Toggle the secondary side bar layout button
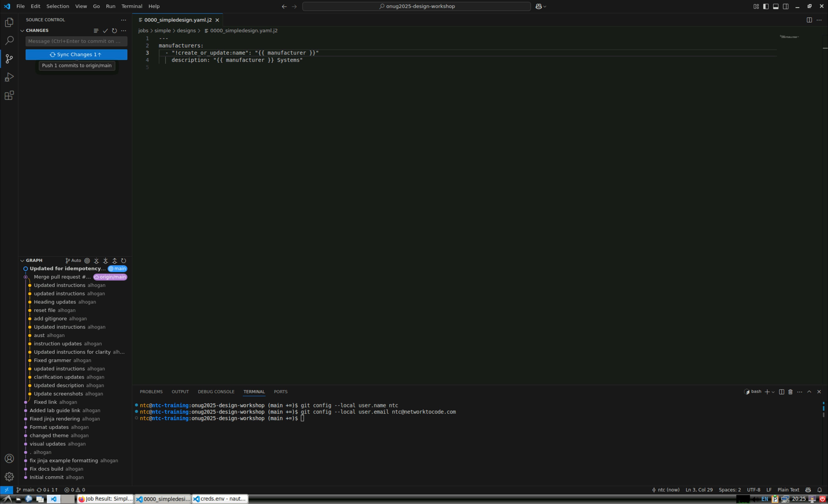 tap(786, 6)
